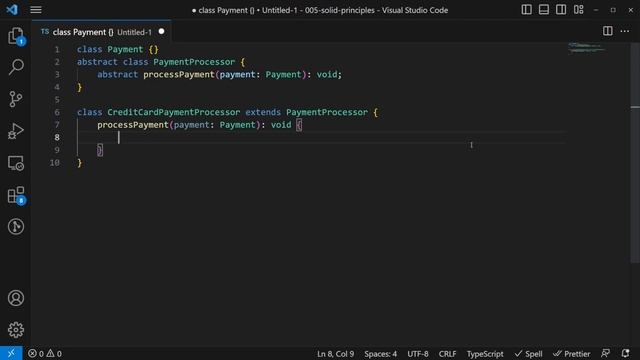Open the feedback icon in status bar
Image resolution: width=640 pixels, height=360 pixels.
coord(606,353)
